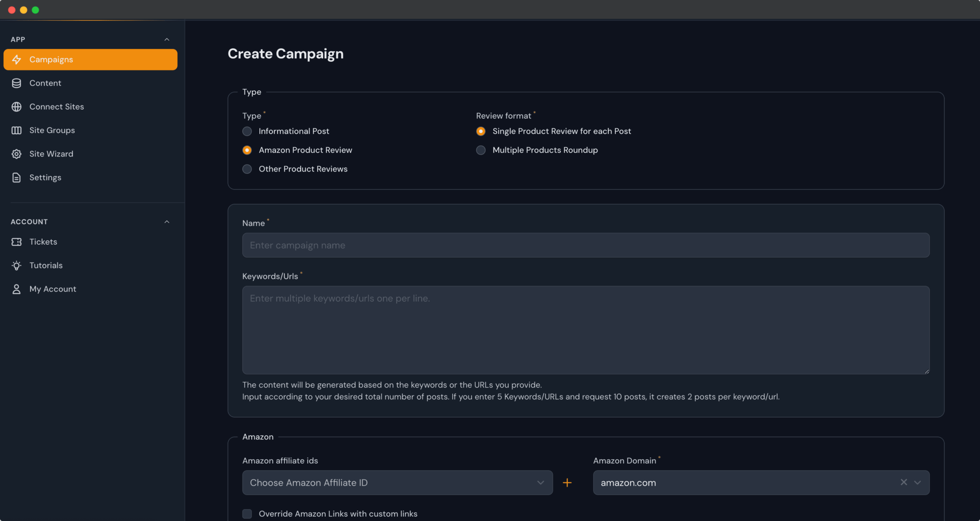Click the Connect Sites globe icon
The width and height of the screenshot is (980, 521).
tap(17, 107)
